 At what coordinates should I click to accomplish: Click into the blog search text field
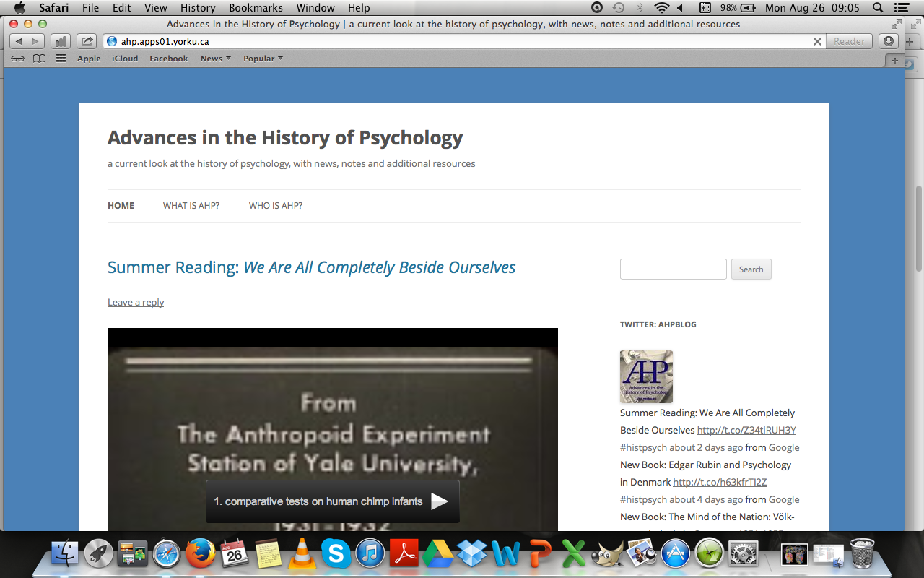(x=673, y=269)
